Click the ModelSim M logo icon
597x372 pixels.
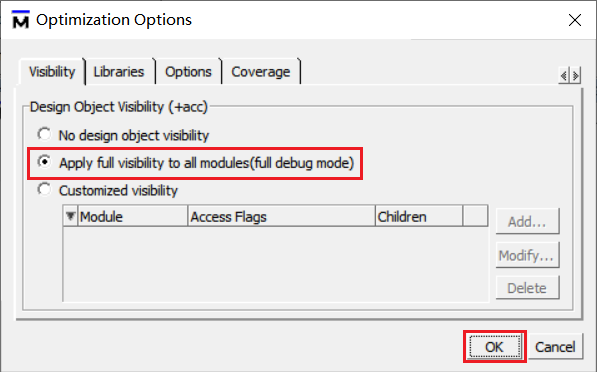click(x=21, y=19)
